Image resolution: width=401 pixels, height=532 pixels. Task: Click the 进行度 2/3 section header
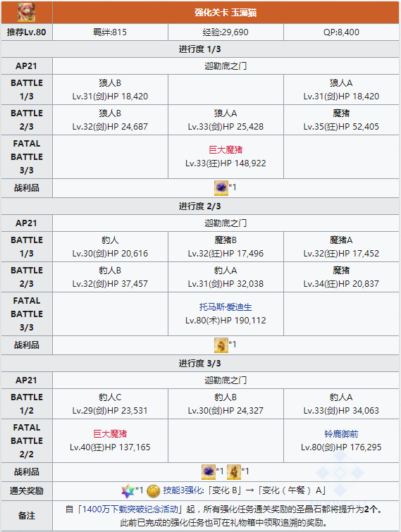click(200, 206)
